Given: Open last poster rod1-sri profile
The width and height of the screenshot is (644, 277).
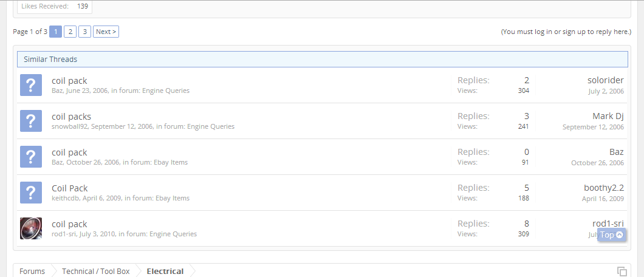Looking at the screenshot, I should tap(608, 224).
